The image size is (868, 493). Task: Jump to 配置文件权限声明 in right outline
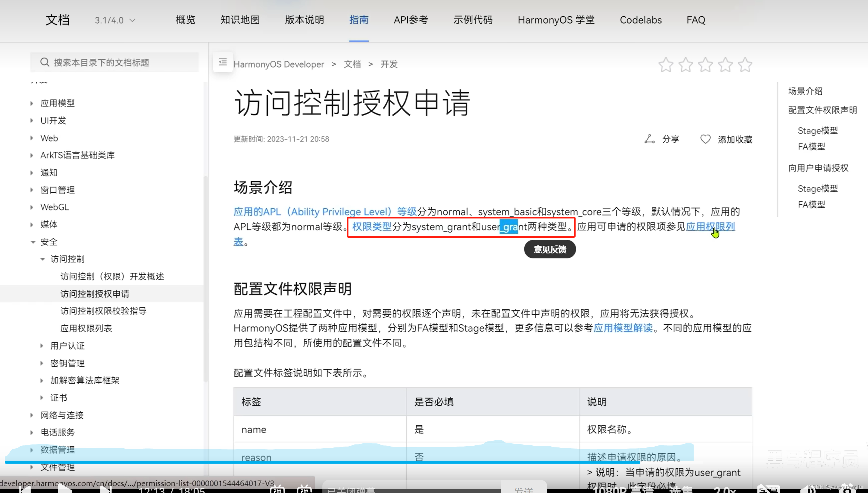[x=822, y=110]
